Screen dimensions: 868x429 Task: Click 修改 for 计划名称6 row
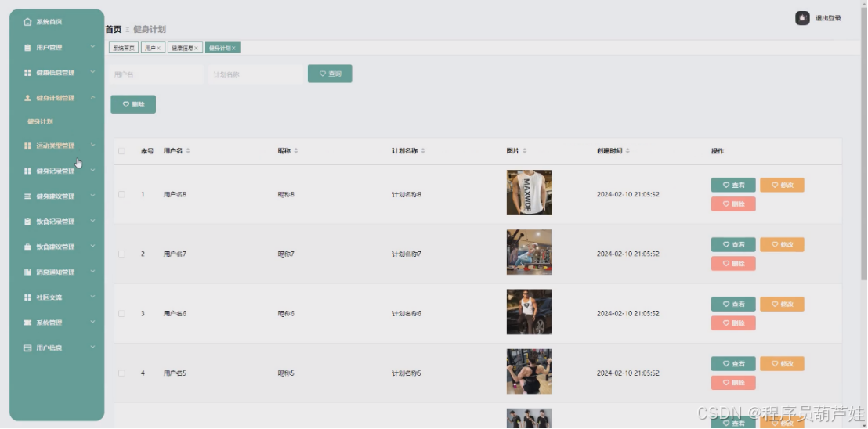(x=782, y=304)
